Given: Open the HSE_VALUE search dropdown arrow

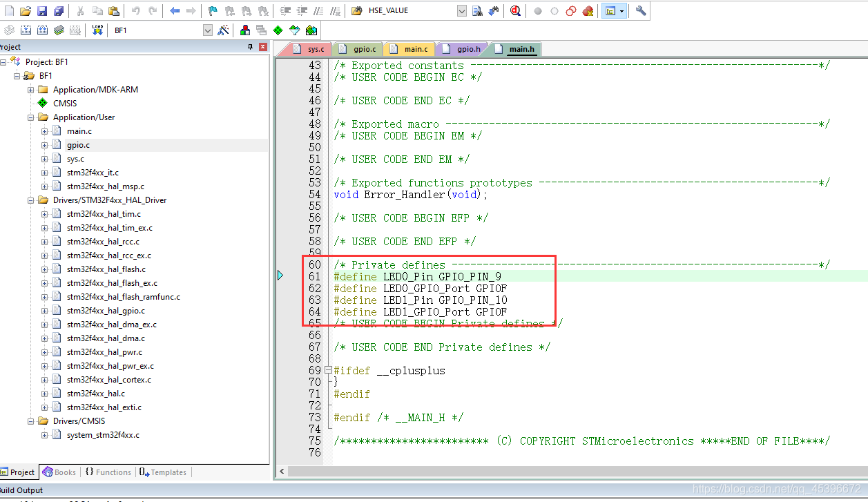Looking at the screenshot, I should tap(462, 11).
